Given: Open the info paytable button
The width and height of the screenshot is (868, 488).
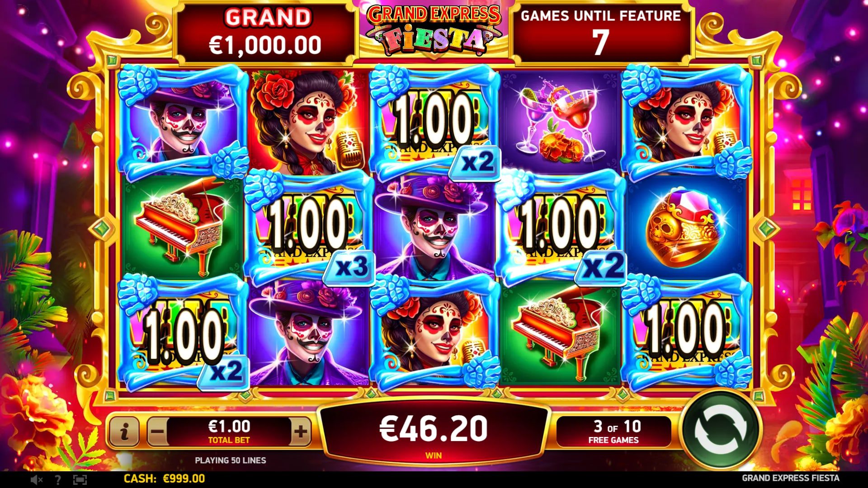Looking at the screenshot, I should point(124,432).
